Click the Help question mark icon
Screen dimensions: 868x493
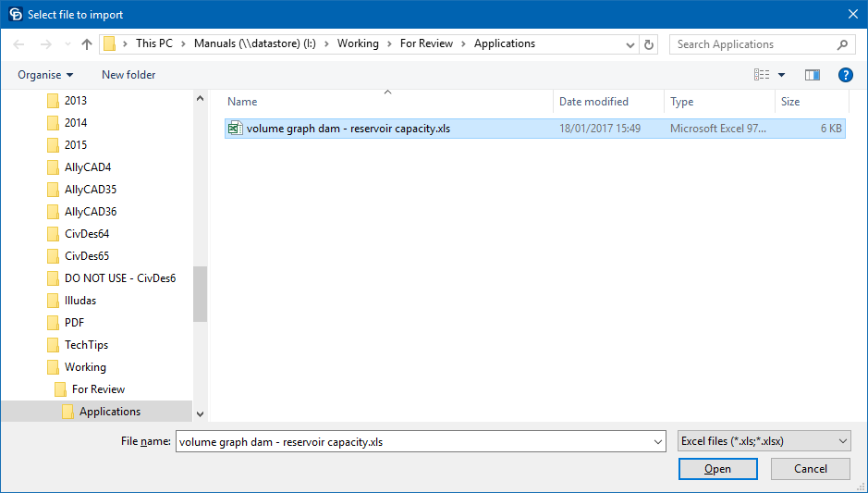coord(844,75)
